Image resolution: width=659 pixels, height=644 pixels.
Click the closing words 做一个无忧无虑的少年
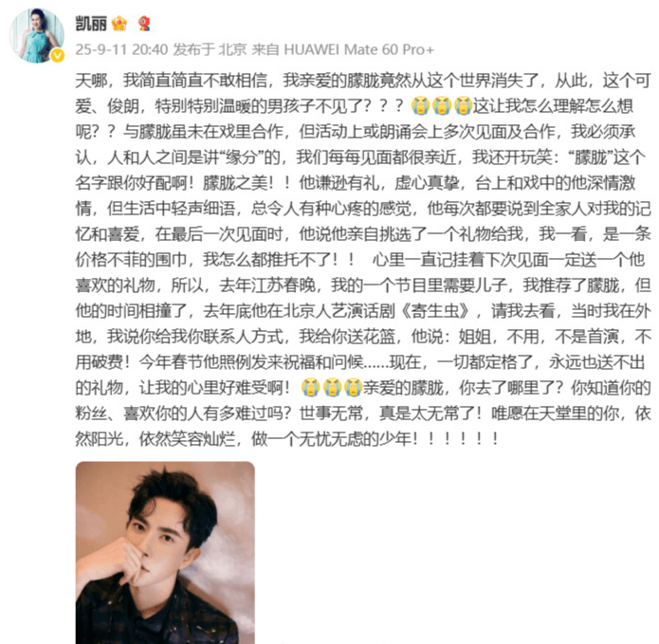[331, 439]
